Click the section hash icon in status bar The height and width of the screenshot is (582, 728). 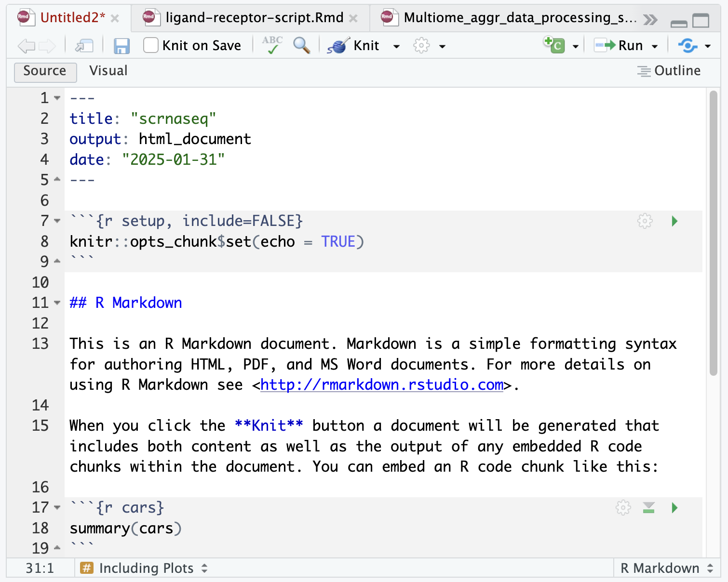click(87, 568)
